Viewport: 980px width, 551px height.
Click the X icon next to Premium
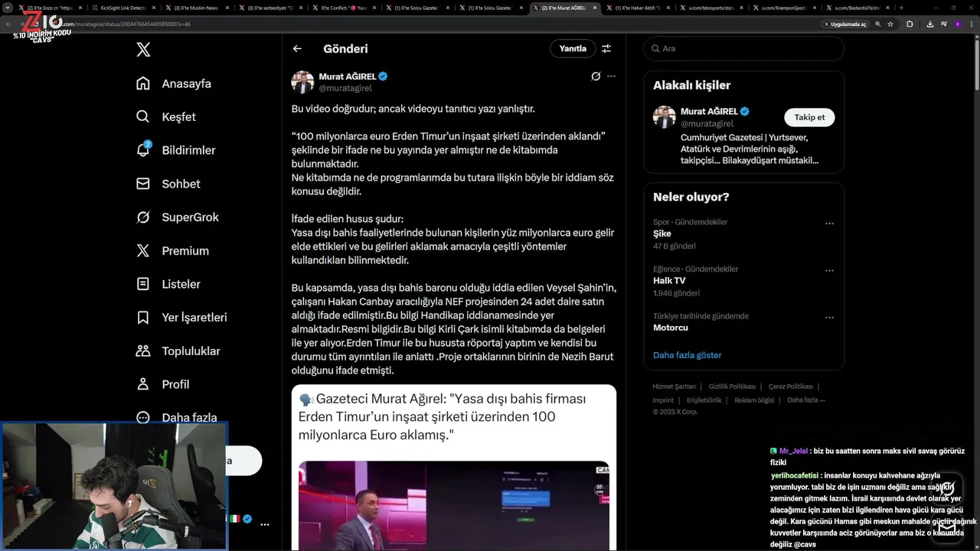(x=143, y=251)
